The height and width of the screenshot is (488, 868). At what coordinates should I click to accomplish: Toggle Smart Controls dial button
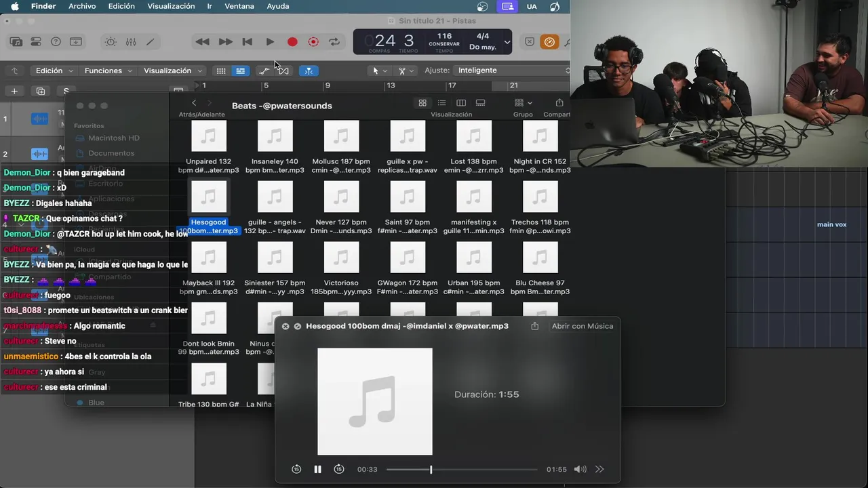coord(111,42)
